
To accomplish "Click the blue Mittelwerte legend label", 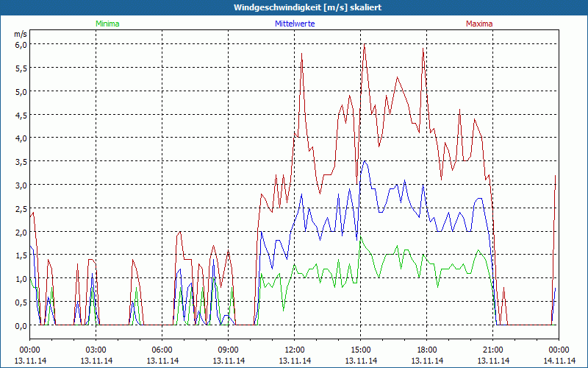I will tap(295, 24).
